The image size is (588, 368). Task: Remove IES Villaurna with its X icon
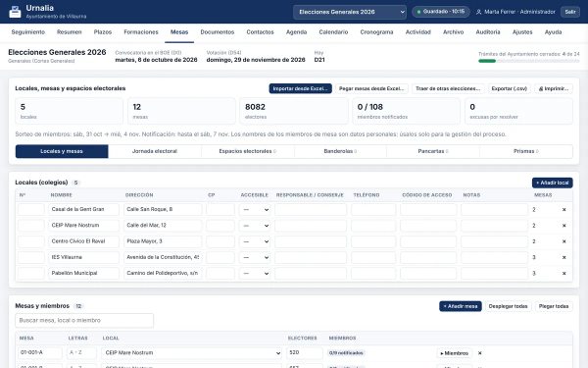pos(564,257)
